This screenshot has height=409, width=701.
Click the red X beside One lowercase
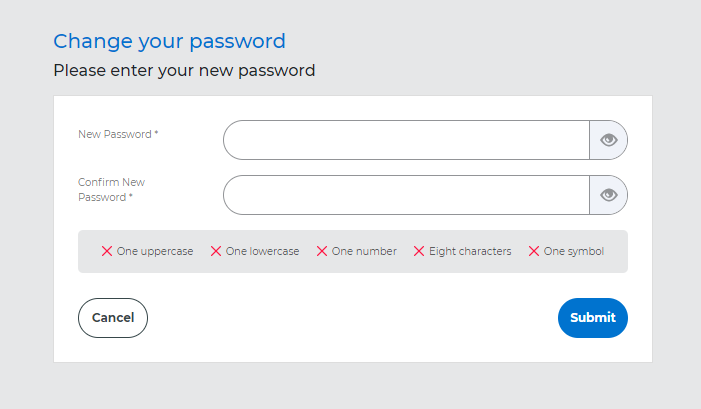216,251
